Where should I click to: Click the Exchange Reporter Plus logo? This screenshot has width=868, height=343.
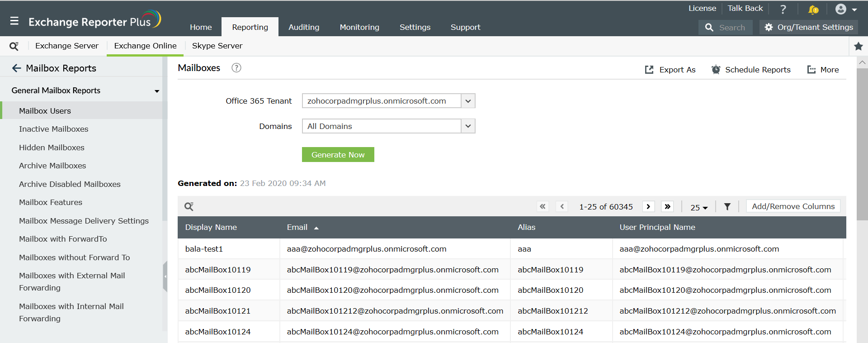pyautogui.click(x=94, y=20)
